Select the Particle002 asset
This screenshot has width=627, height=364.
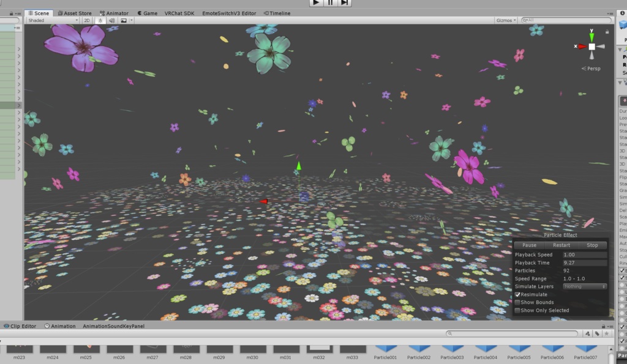(x=419, y=352)
